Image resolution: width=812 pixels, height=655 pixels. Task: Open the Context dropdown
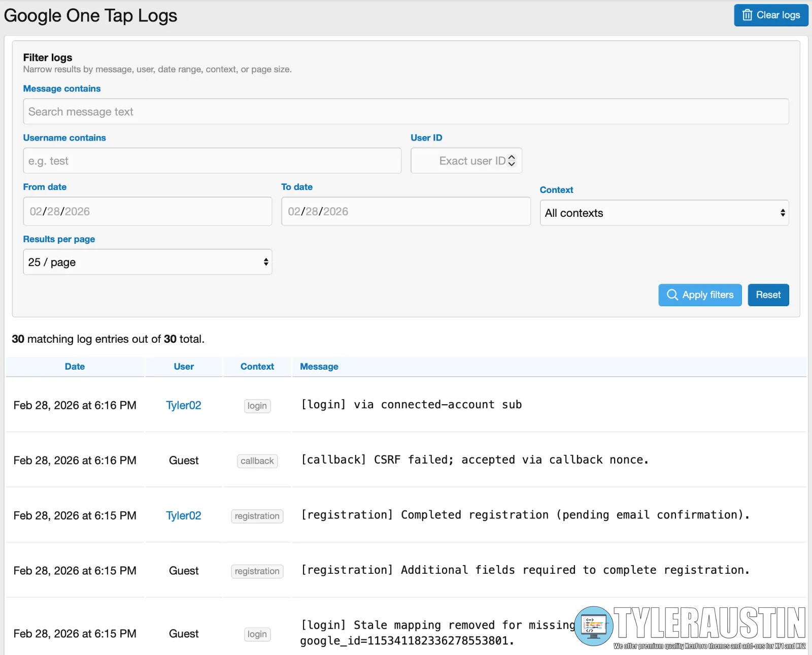[664, 213]
